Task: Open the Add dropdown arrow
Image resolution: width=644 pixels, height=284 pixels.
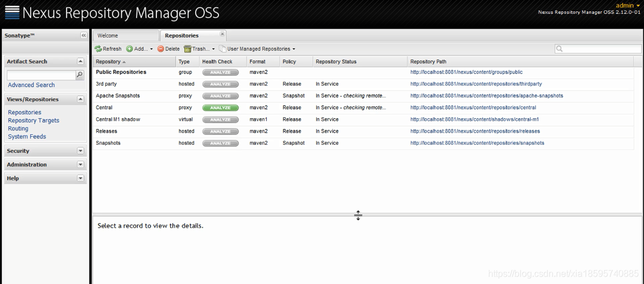Action: coord(151,50)
